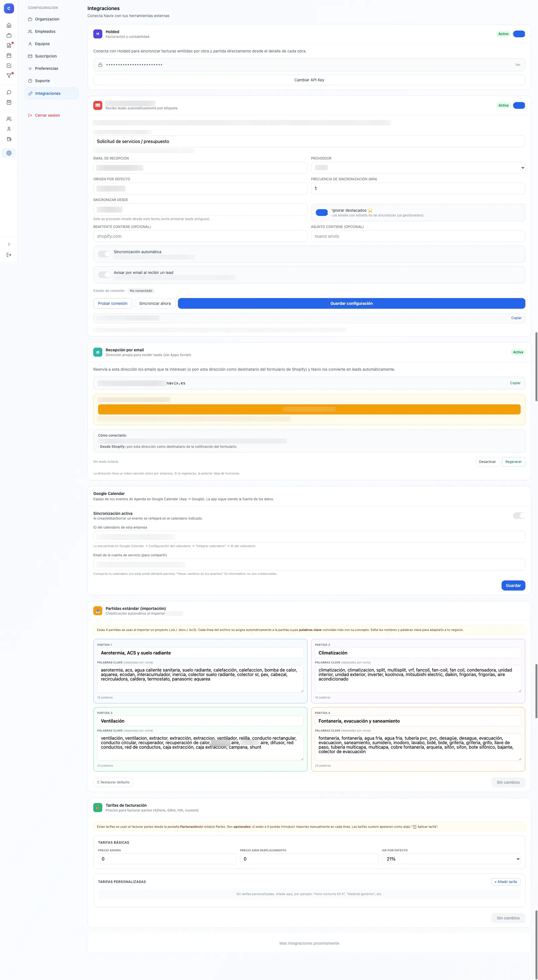Click the Precio €/hora field
Image resolution: width=538 pixels, height=980 pixels.
coord(167,859)
